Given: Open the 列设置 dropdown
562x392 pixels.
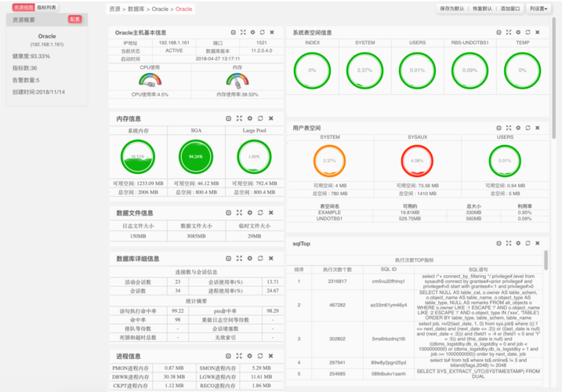Looking at the screenshot, I should click(x=538, y=9).
